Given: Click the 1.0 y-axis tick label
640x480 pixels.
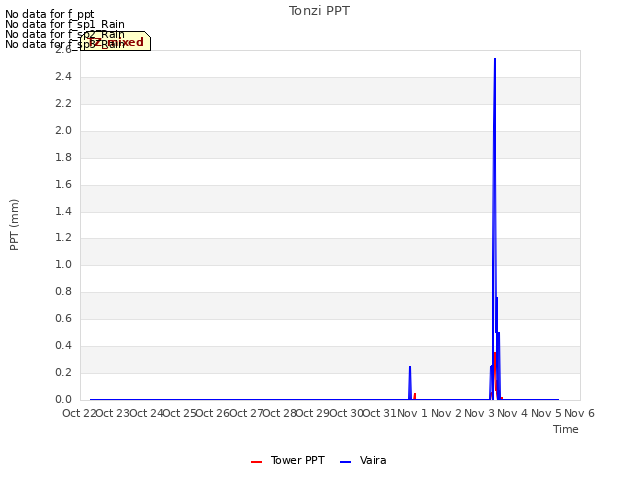Looking at the screenshot, I should 63,264.
